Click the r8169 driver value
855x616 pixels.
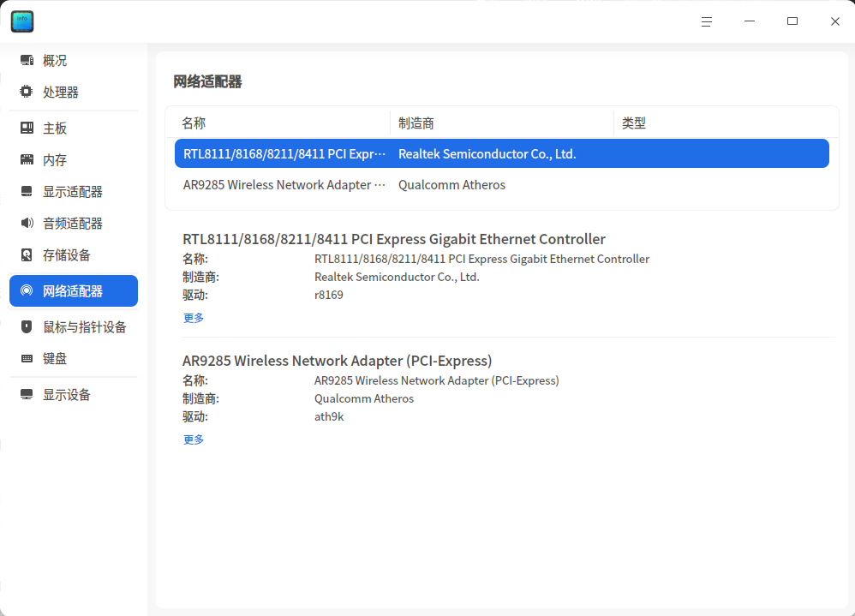pos(329,295)
